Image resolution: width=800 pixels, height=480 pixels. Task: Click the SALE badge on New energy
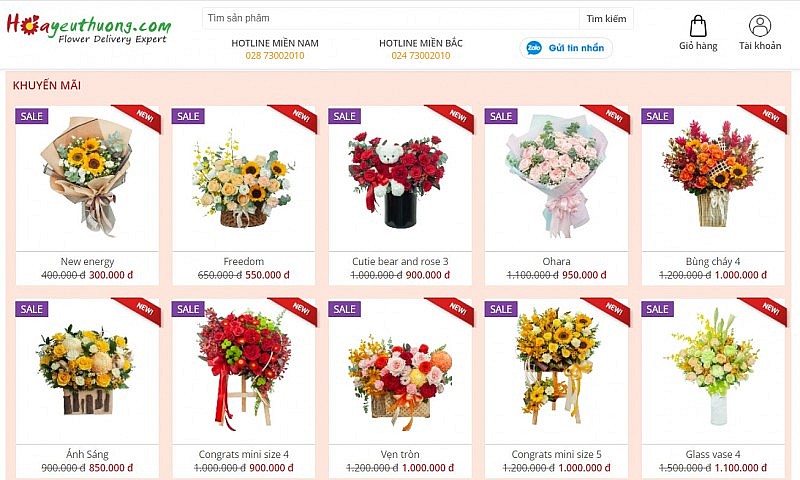click(x=32, y=116)
